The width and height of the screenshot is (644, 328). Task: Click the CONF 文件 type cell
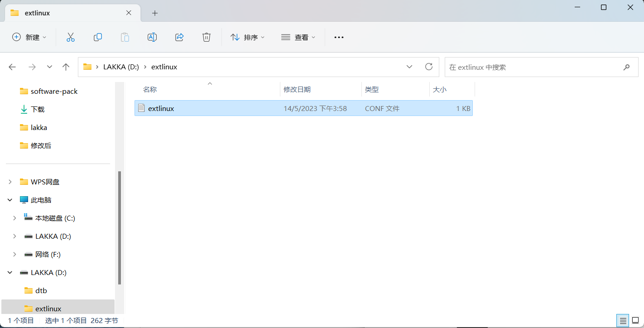382,108
